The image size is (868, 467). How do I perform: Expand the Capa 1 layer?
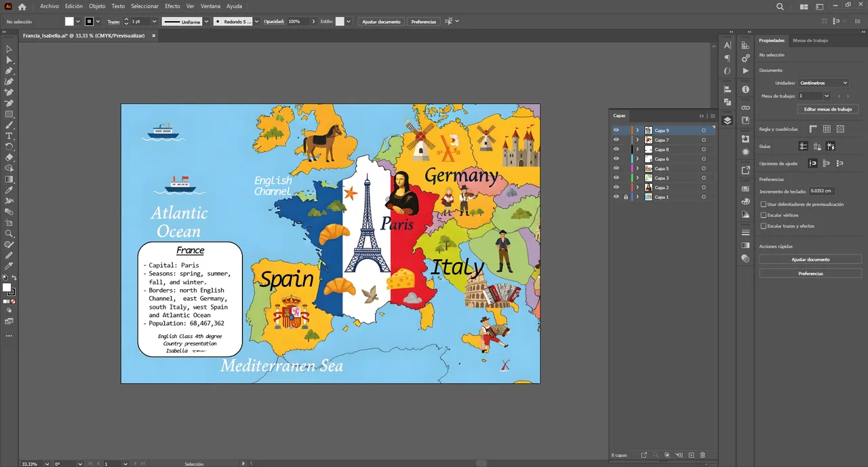[x=637, y=197]
